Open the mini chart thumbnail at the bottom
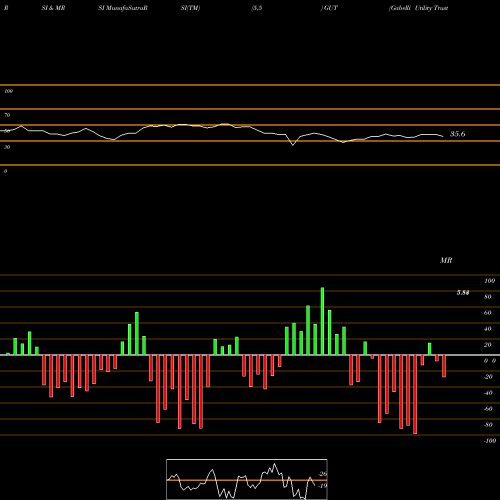 coord(247,479)
